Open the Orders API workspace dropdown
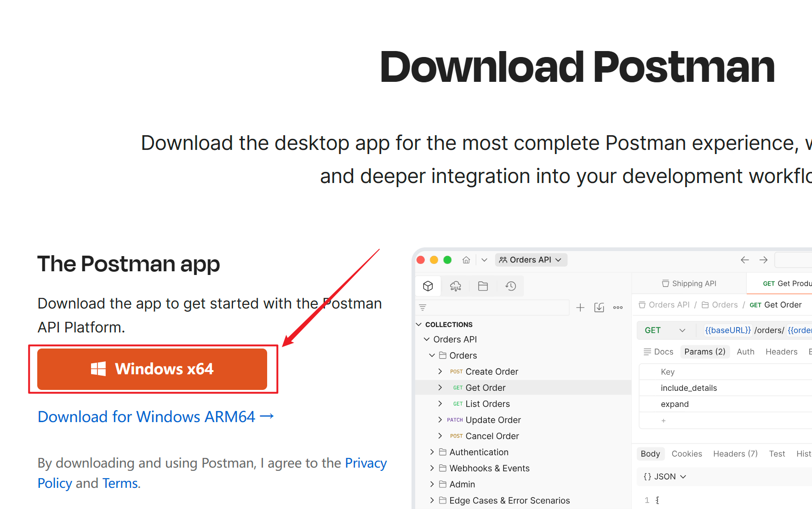This screenshot has height=509, width=812. click(x=531, y=260)
